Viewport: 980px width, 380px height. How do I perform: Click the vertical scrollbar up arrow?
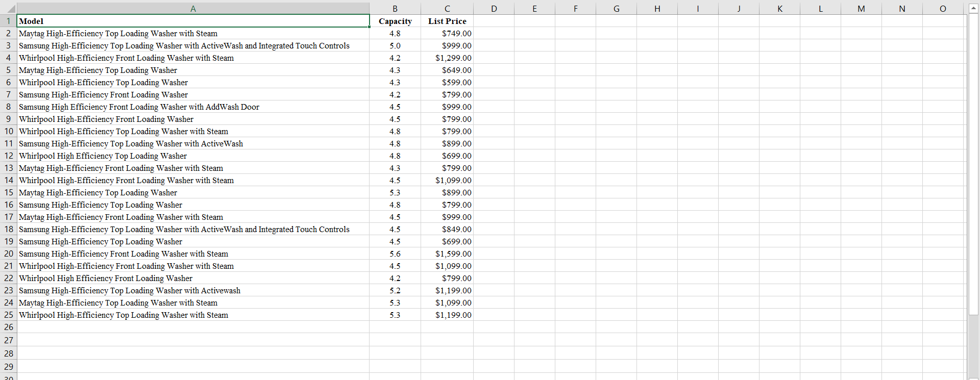(x=974, y=9)
